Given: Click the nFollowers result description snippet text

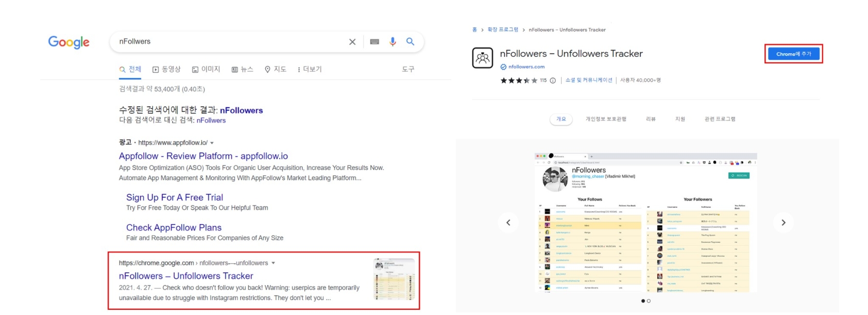Looking at the screenshot, I should point(240,293).
